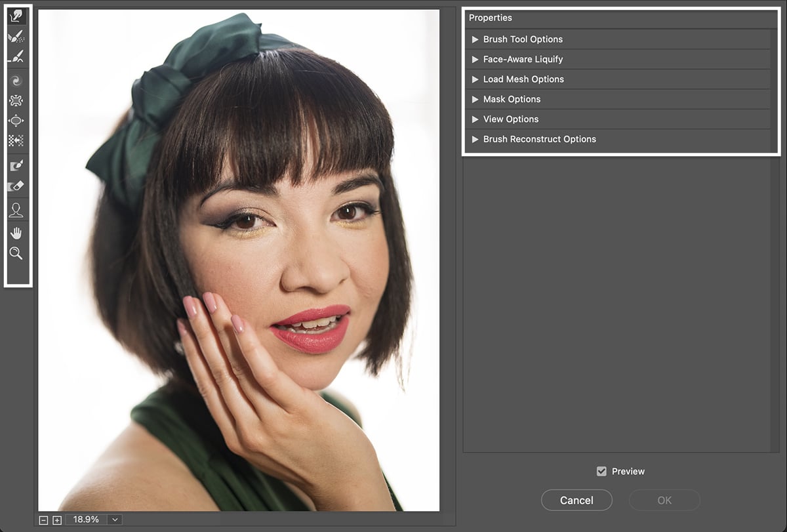Dismiss the dialog with Cancel
This screenshot has width=787, height=532.
tap(576, 500)
